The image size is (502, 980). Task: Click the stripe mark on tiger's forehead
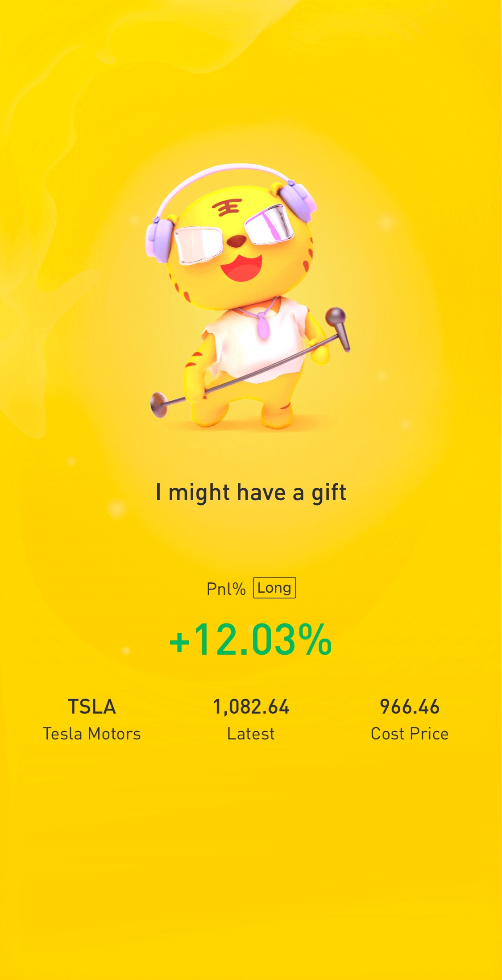coord(227,207)
